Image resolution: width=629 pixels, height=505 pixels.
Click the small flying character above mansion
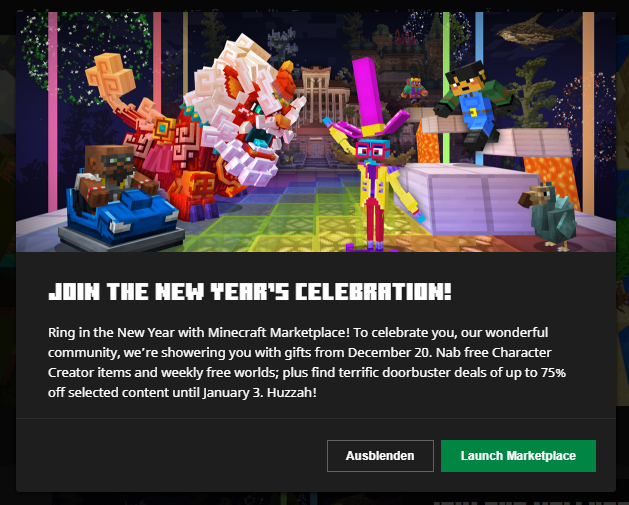pos(414,90)
